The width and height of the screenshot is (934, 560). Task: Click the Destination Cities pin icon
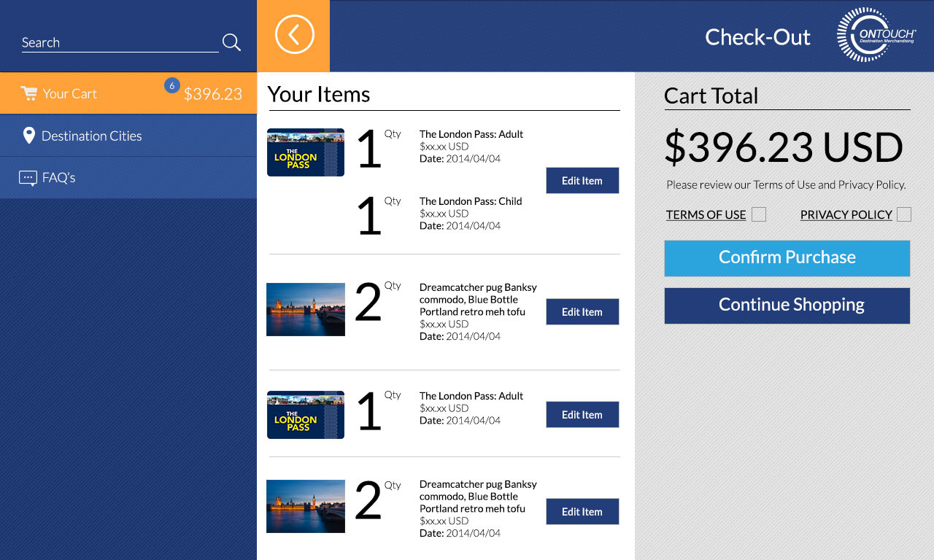[28, 136]
